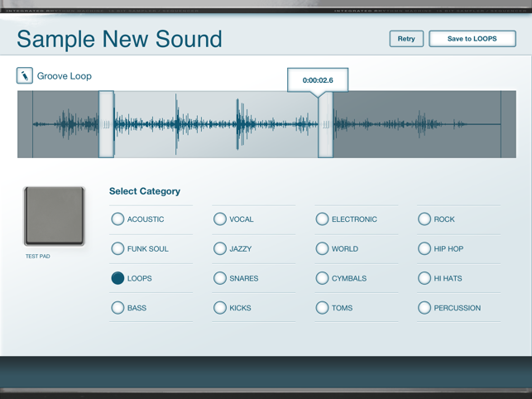Pick the HI HATS category
This screenshot has height=399, width=532.
click(x=424, y=279)
